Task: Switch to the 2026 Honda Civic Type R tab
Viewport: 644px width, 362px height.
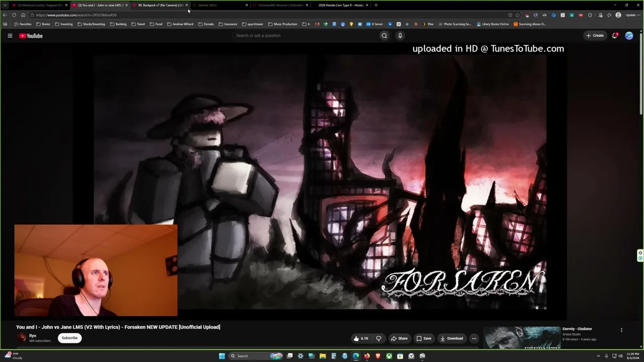Action: (x=341, y=5)
